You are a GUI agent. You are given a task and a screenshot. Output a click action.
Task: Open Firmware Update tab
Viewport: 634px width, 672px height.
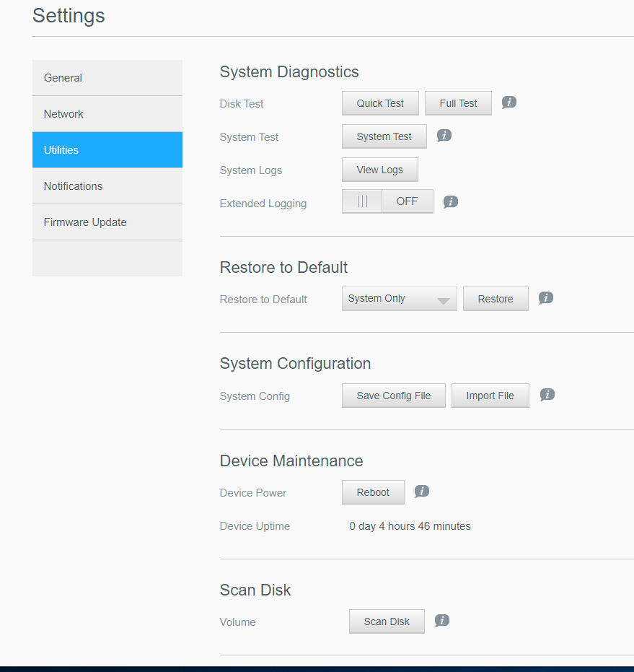click(x=107, y=222)
